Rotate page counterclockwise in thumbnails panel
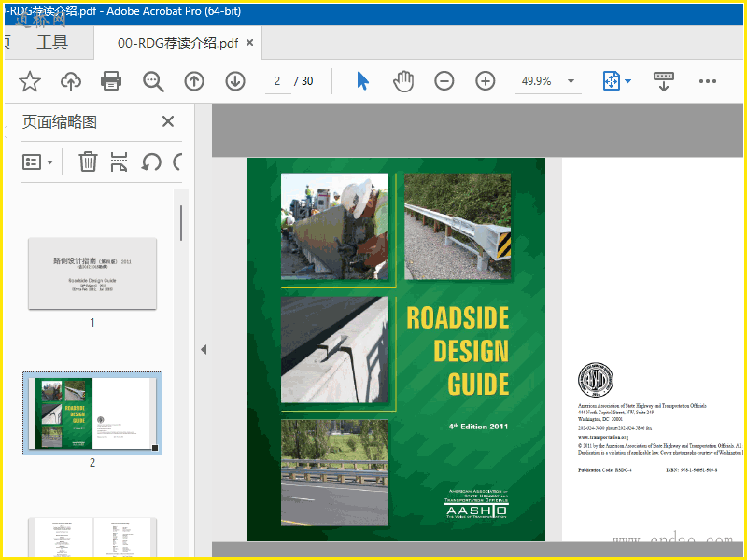Viewport: 747px width, 560px height. [151, 162]
